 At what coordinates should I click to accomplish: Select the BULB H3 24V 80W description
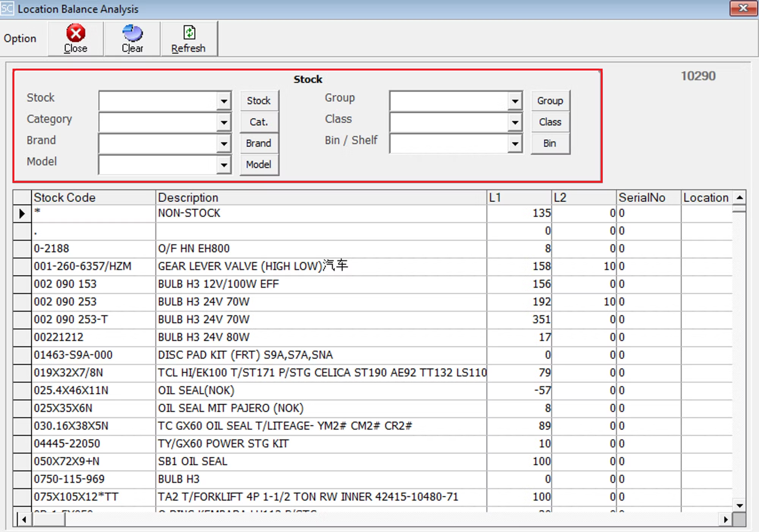pos(321,337)
